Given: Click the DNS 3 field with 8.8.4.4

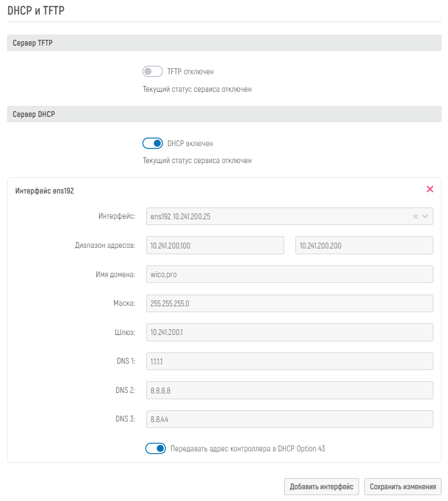Looking at the screenshot, I should pos(289,419).
